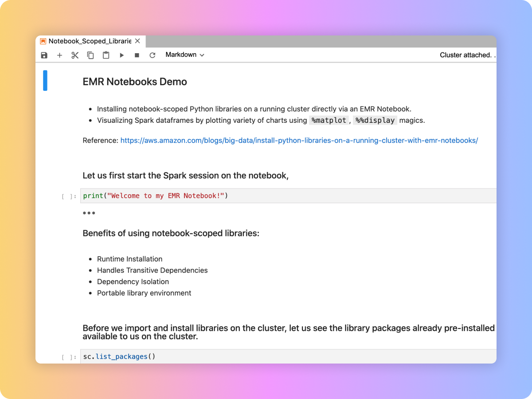Save the notebook file
The image size is (532, 399).
click(x=43, y=55)
